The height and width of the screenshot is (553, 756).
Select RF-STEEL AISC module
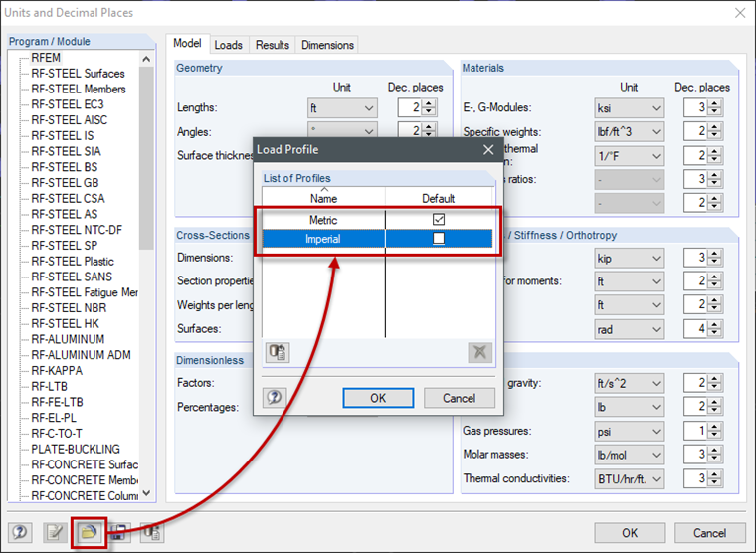click(69, 120)
